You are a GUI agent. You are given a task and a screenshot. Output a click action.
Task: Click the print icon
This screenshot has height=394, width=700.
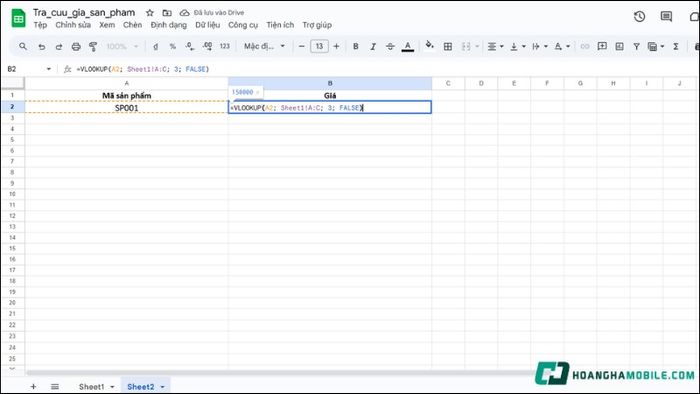(76, 46)
